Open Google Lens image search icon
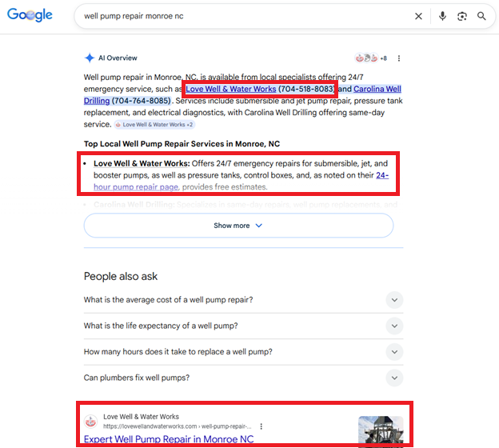The width and height of the screenshot is (499, 448). pos(462,16)
